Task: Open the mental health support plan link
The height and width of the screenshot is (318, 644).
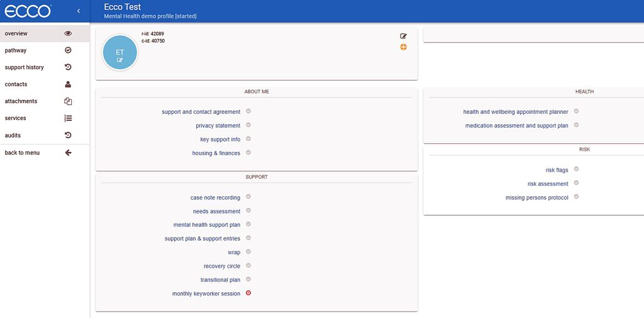Action: tap(206, 225)
